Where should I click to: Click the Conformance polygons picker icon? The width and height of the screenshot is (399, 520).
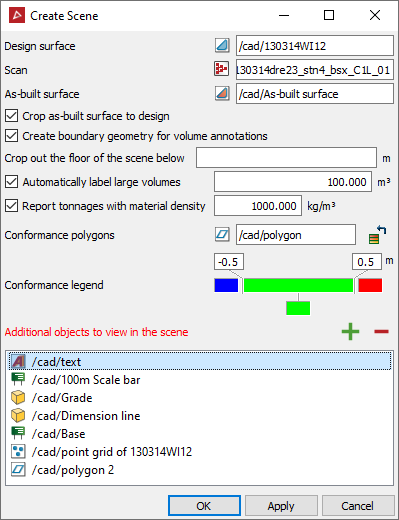coord(222,235)
